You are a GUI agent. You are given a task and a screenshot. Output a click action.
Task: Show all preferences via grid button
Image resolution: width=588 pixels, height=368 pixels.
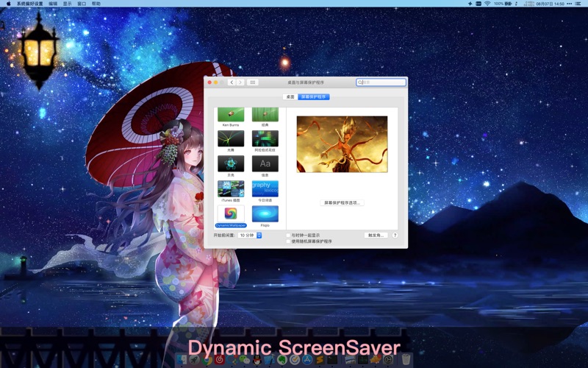click(252, 82)
